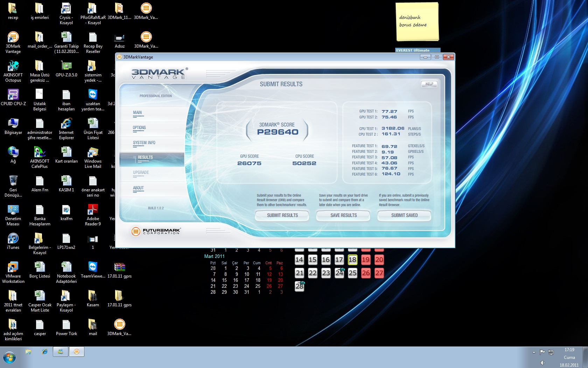Select the RESULTS section
This screenshot has height=368, width=588.
pyautogui.click(x=152, y=159)
